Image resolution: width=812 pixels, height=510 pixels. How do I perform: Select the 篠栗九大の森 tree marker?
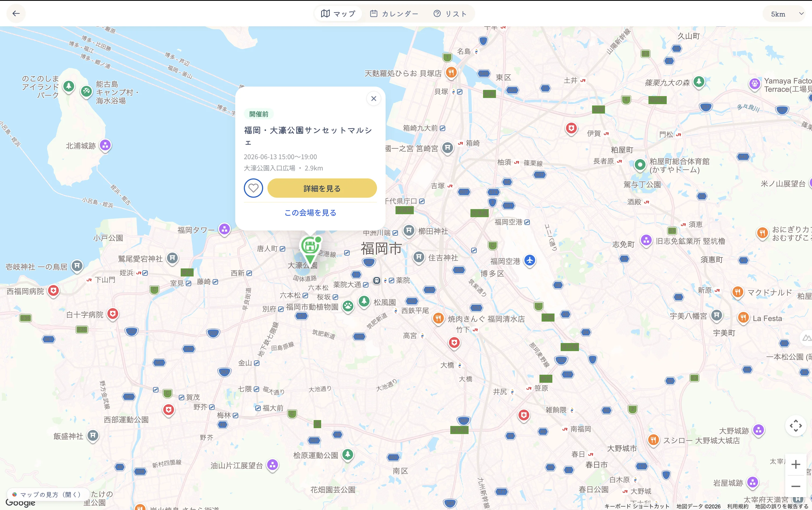(x=699, y=82)
